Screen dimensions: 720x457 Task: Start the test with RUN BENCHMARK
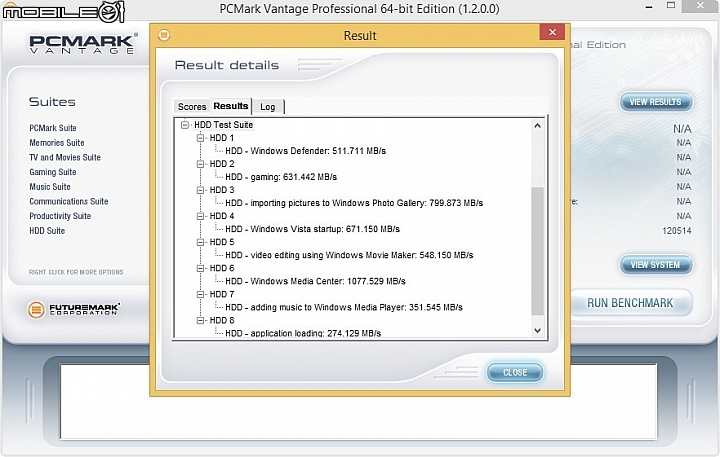coord(630,303)
